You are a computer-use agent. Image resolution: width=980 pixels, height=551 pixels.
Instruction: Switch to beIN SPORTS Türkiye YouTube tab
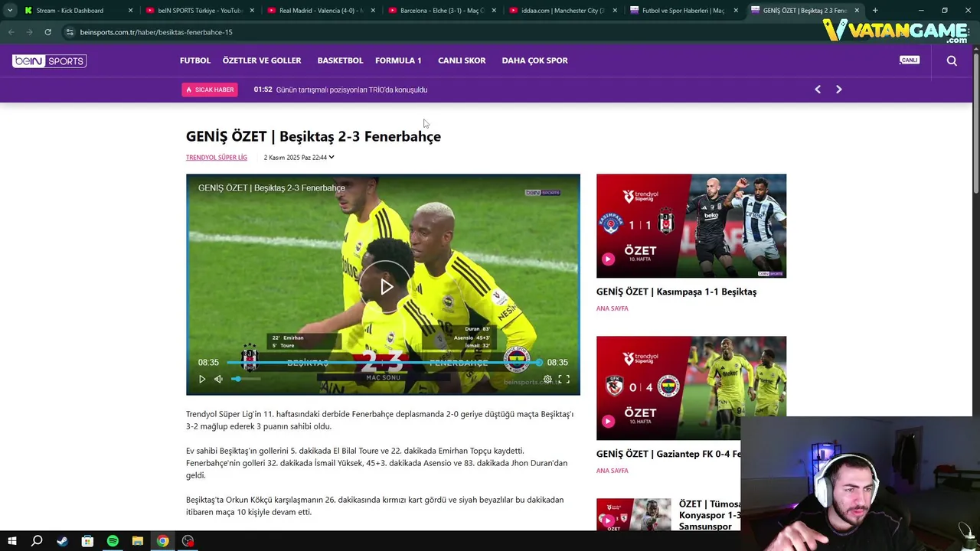200,11
